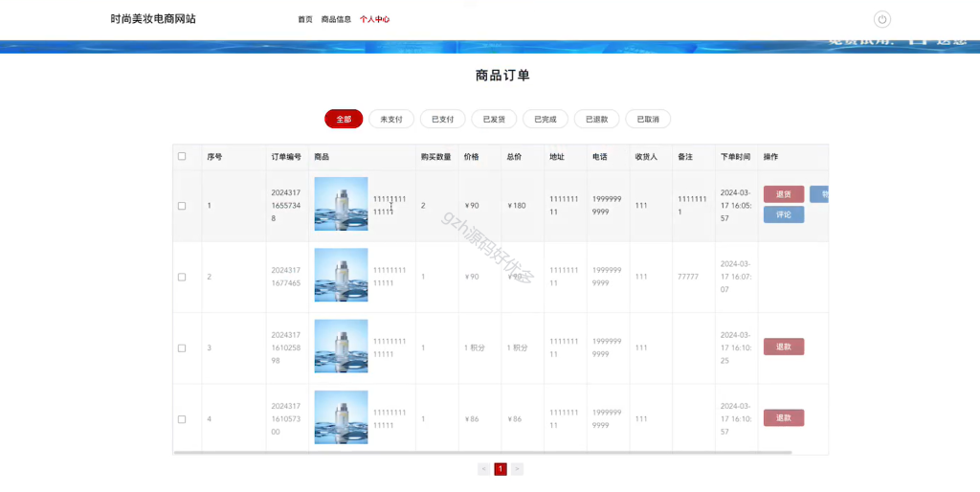The image size is (980, 492).
Task: Filter orders by 未支付
Action: coord(391,119)
